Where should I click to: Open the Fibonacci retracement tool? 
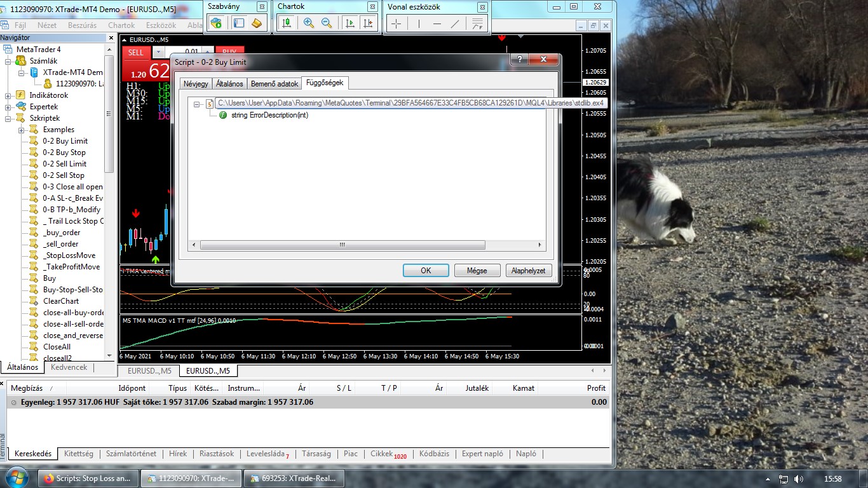point(478,23)
